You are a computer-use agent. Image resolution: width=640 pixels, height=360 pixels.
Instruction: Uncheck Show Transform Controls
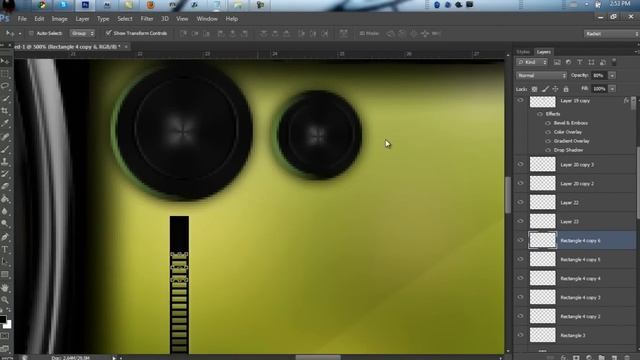[x=108, y=33]
